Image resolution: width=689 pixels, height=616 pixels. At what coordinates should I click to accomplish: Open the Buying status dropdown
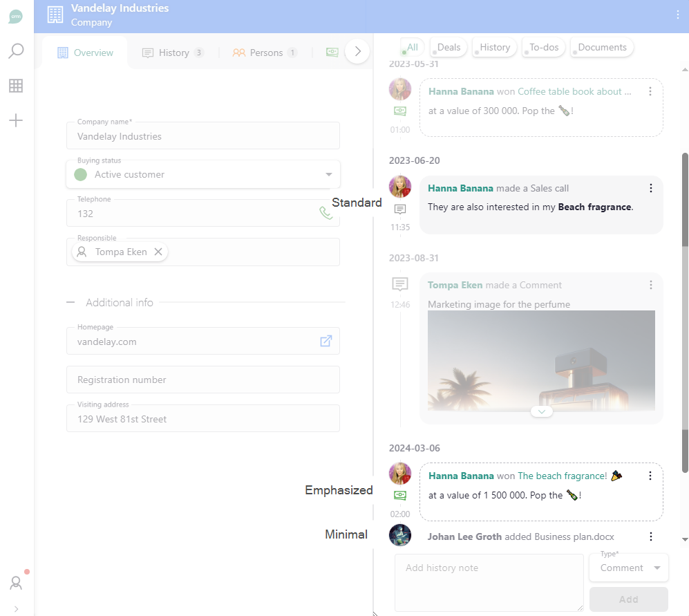(329, 174)
